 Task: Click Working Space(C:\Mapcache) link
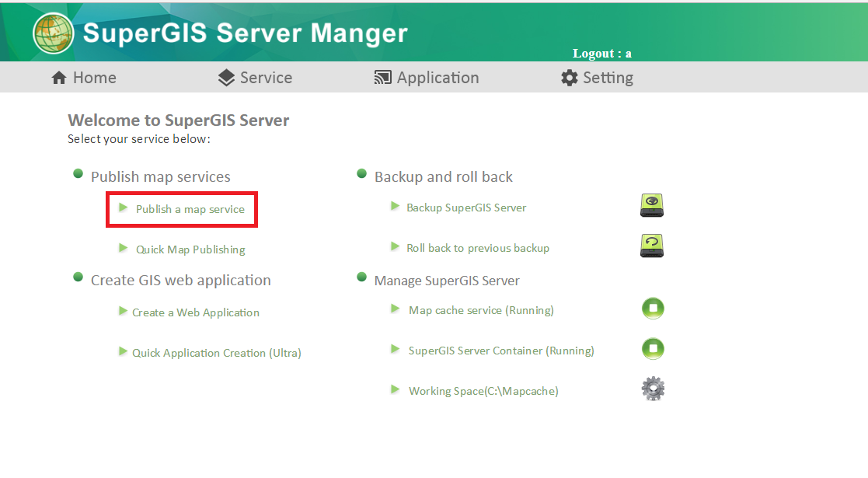[x=483, y=391]
